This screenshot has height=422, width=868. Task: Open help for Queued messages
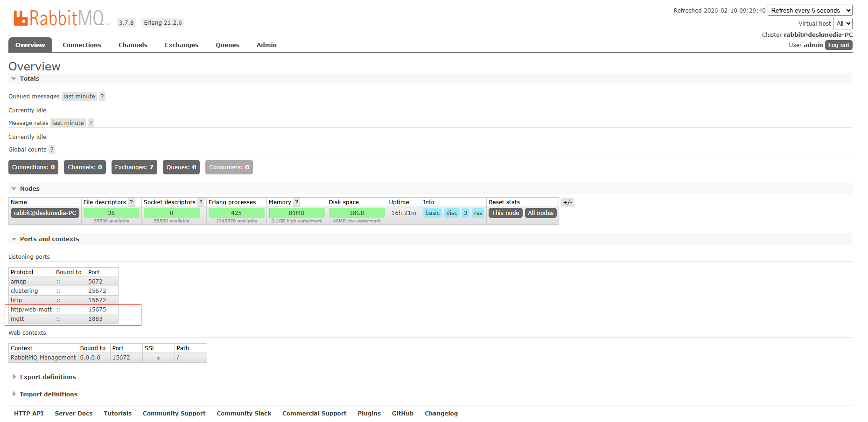point(102,97)
